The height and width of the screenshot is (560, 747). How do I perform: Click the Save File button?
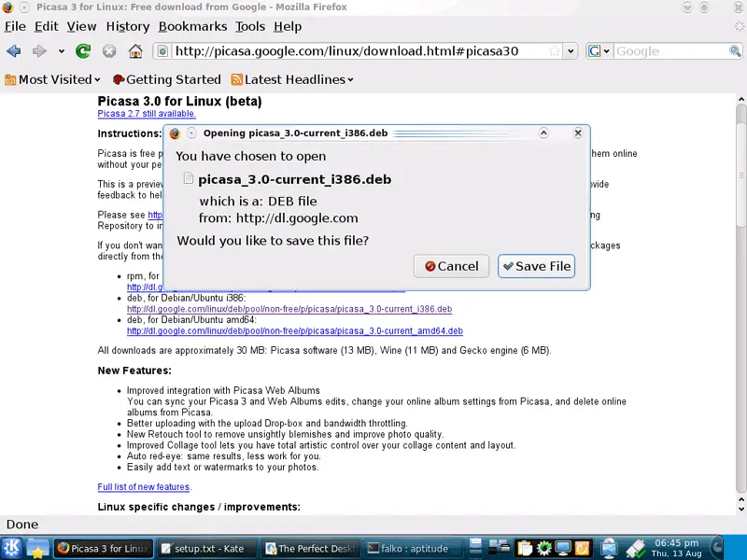pos(536,266)
